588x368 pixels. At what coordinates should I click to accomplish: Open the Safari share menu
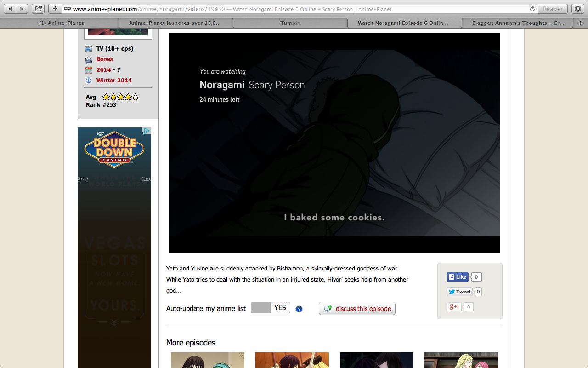(38, 9)
